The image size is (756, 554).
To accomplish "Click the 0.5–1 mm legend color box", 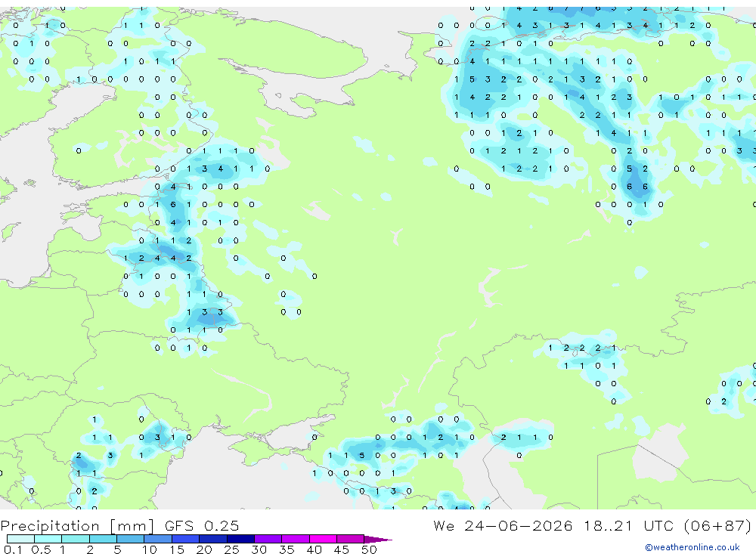I will click(48, 539).
